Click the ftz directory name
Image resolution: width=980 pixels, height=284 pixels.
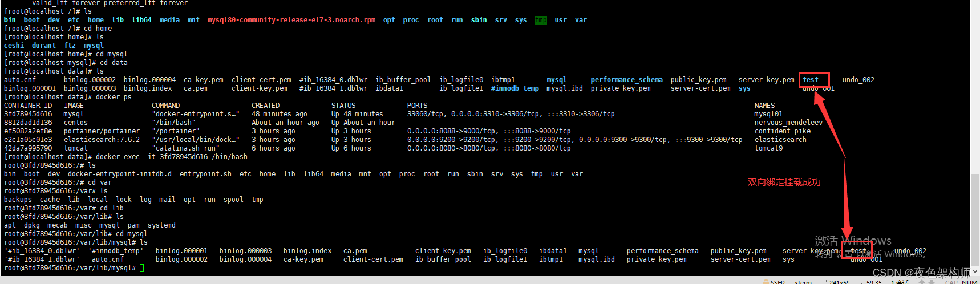click(70, 46)
